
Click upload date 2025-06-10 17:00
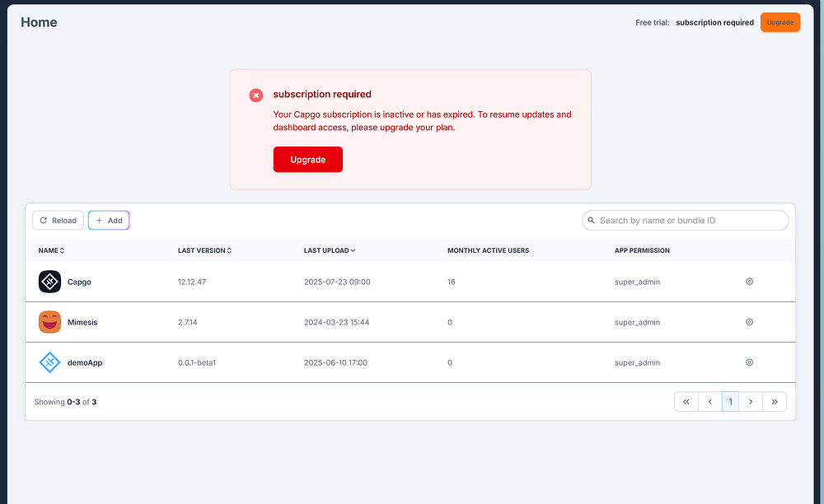coord(335,363)
